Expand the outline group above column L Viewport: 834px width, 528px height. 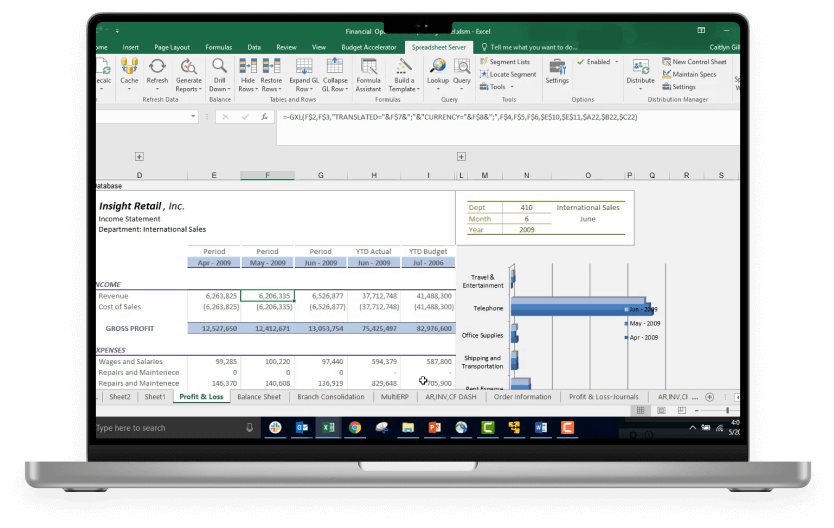click(461, 156)
